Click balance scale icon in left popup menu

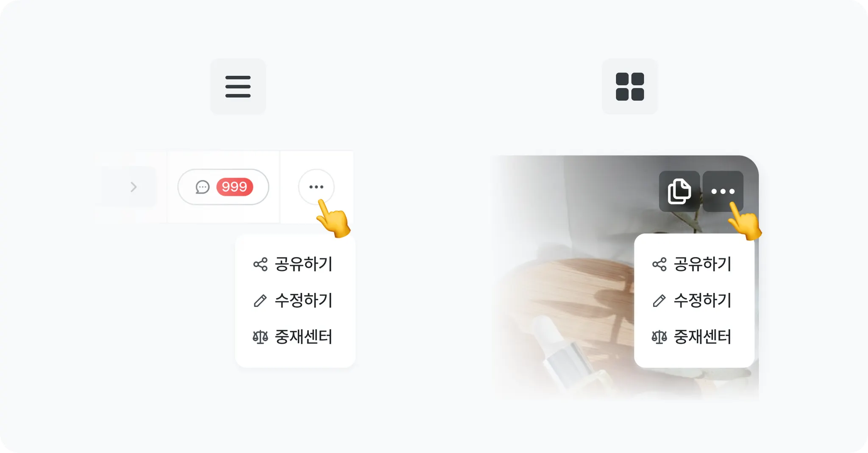coord(260,337)
